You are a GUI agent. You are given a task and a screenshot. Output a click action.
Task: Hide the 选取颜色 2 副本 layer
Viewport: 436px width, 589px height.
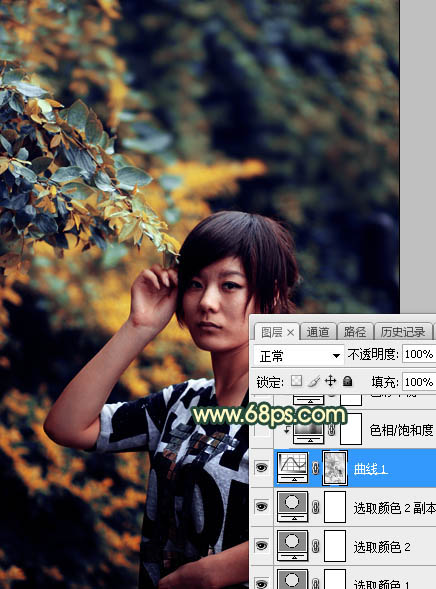tap(262, 507)
